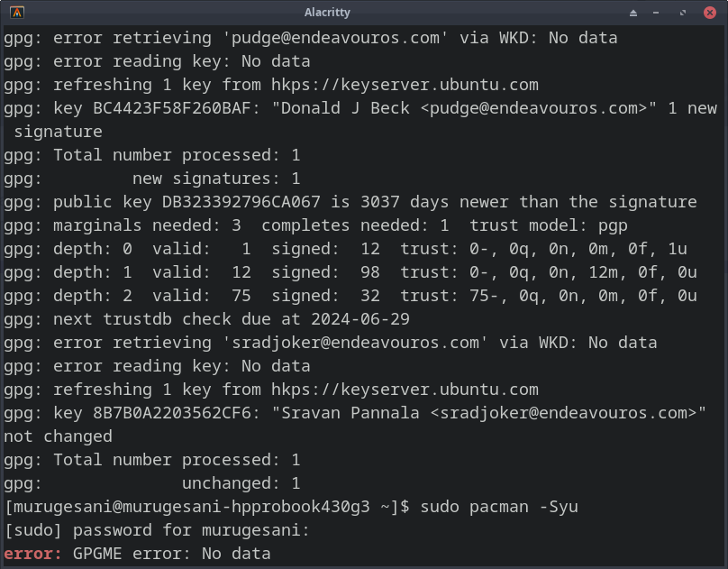Image resolution: width=728 pixels, height=569 pixels.
Task: Click the 'trust model: pgp' text
Action: pos(549,225)
